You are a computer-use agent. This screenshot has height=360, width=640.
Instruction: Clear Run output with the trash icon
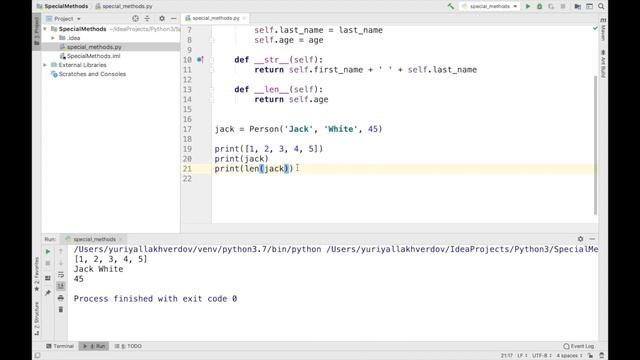pyautogui.click(x=61, y=309)
